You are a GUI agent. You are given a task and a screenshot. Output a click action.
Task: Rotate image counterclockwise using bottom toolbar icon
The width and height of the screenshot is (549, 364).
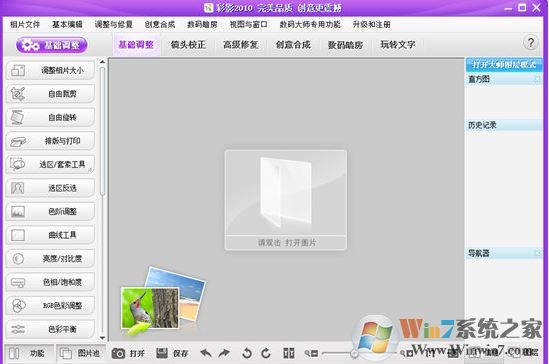tap(246, 353)
